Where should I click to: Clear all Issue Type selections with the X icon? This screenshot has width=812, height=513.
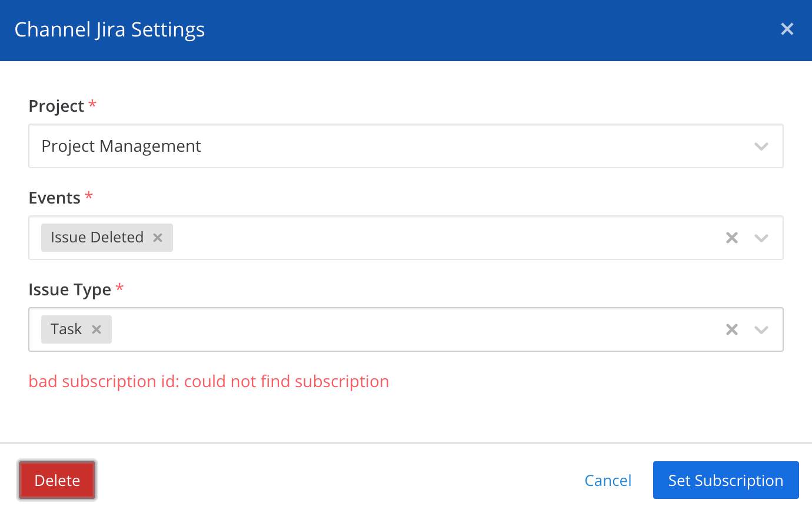click(x=731, y=329)
